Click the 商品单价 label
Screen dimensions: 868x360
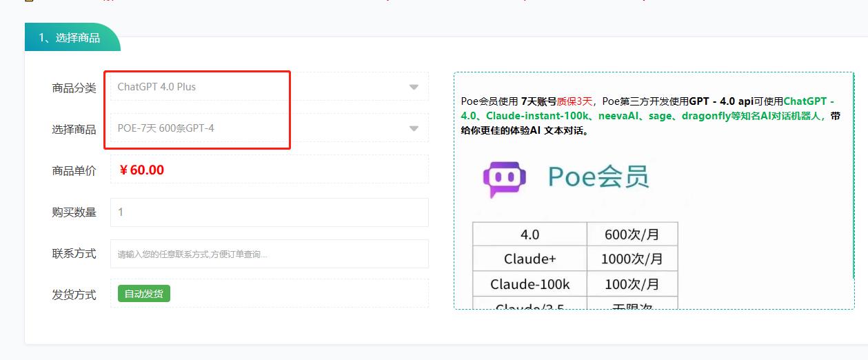74,170
